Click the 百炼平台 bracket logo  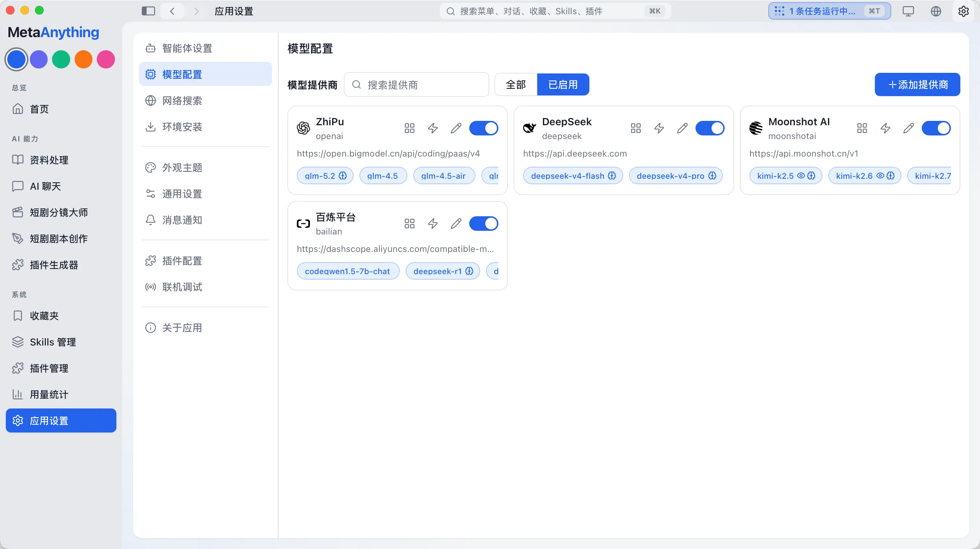pos(303,224)
